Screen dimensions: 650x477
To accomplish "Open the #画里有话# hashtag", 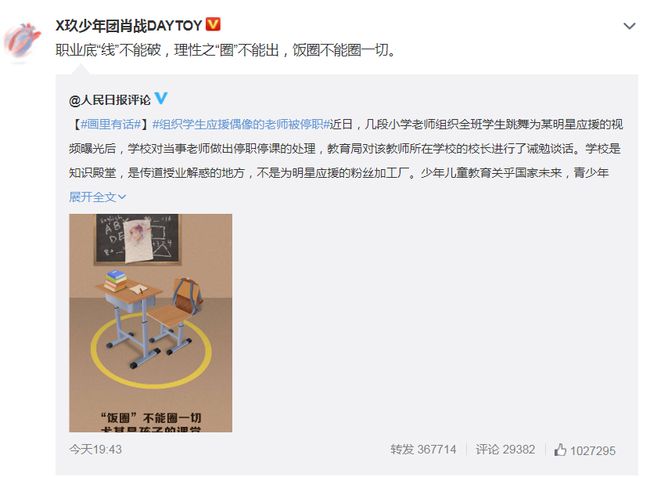I will pyautogui.click(x=111, y=124).
